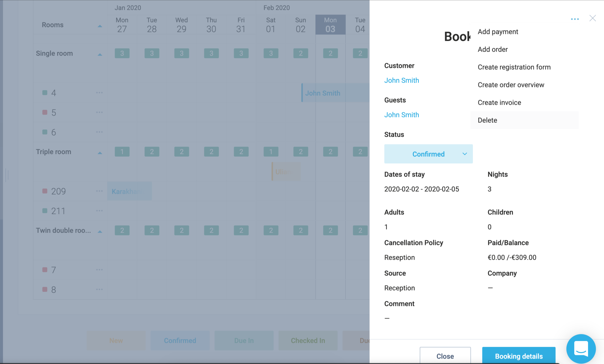
Task: Select Add payment from the menu
Action: 524,32
